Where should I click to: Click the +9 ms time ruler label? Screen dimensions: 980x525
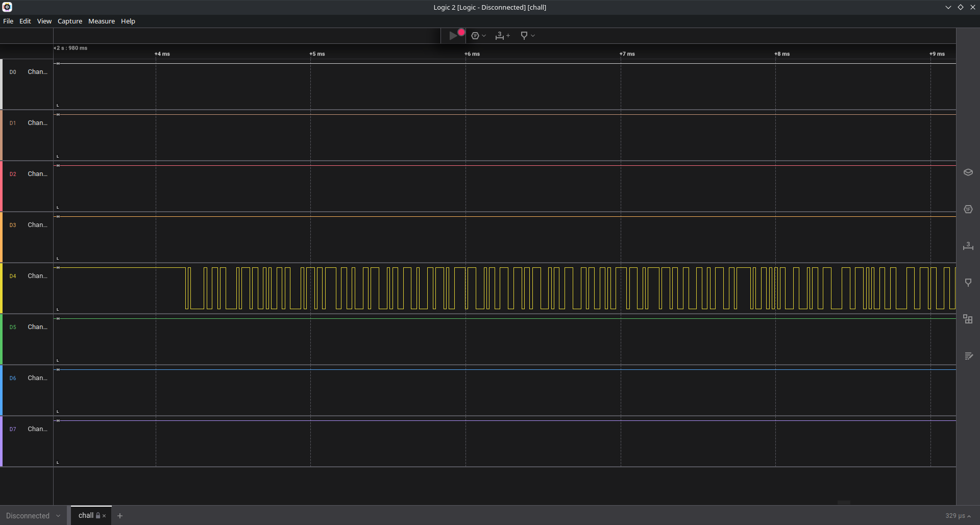pyautogui.click(x=937, y=54)
